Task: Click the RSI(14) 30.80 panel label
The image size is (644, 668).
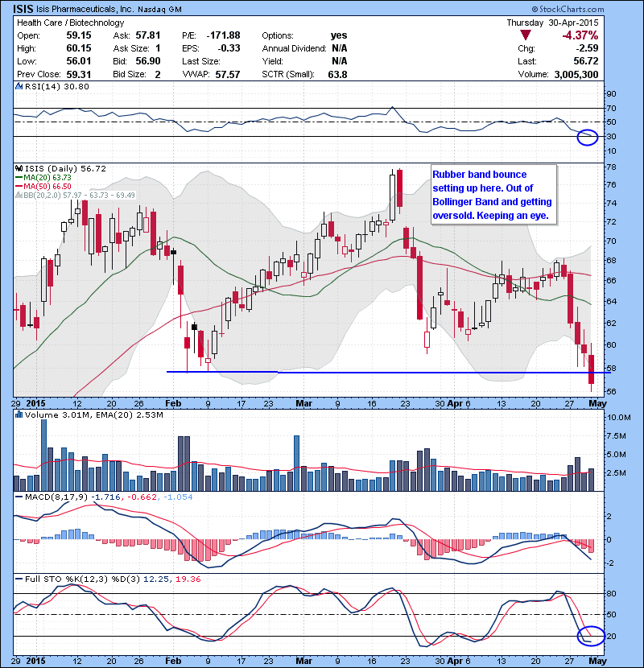Action: (x=56, y=86)
